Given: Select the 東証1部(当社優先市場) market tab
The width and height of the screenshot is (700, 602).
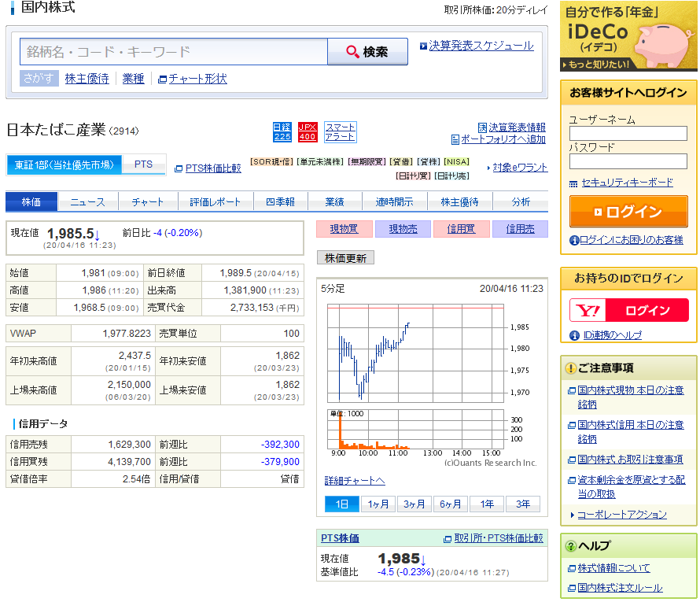Looking at the screenshot, I should (x=64, y=164).
